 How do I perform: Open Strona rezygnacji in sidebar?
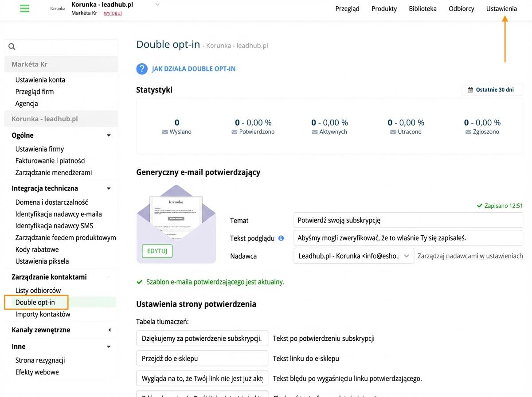(x=40, y=361)
